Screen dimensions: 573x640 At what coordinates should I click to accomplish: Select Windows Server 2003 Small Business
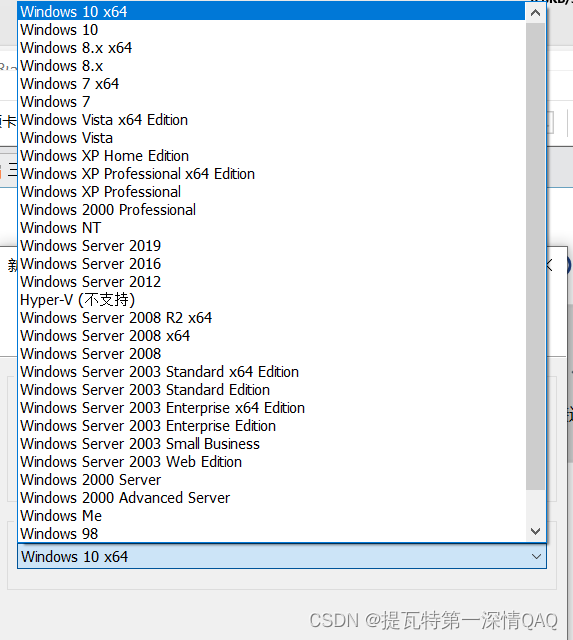(271, 443)
